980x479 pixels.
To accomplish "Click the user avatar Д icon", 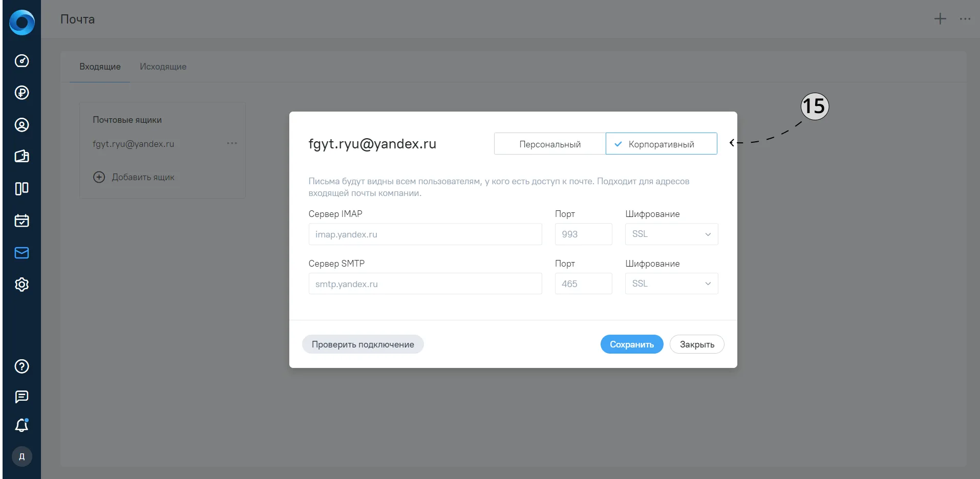I will point(22,456).
